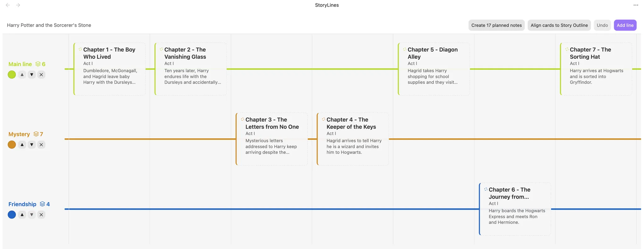The width and height of the screenshot is (644, 249).
Task: Move the Friendship line up with its arrow
Action: click(22, 215)
